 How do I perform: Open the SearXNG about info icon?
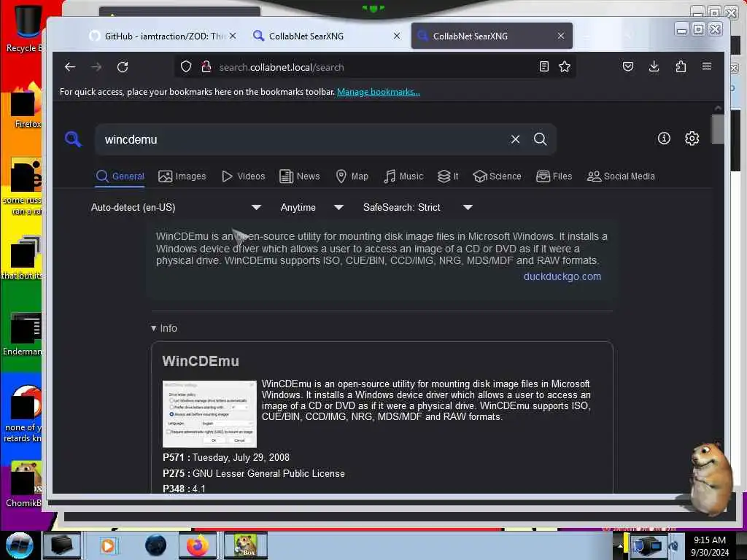[x=664, y=139]
